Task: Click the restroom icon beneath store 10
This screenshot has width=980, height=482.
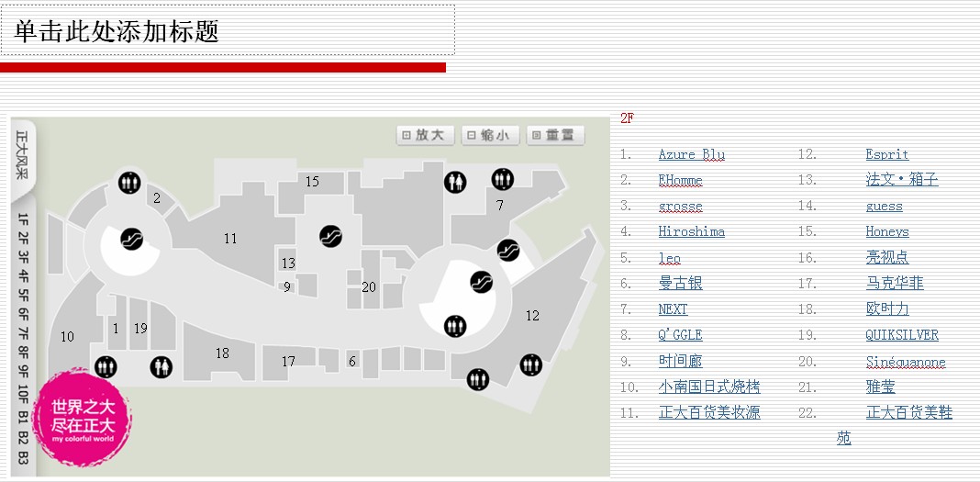Action: (x=106, y=366)
